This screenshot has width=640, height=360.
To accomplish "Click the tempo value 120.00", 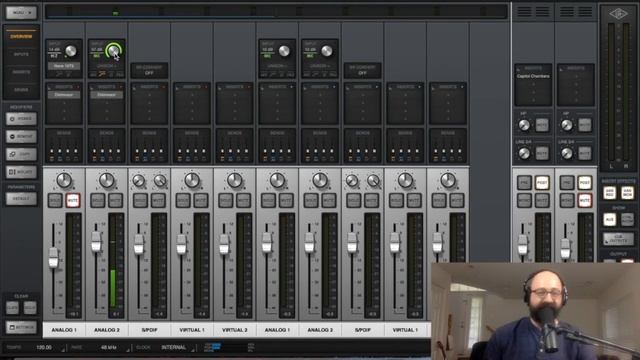I will [x=44, y=347].
